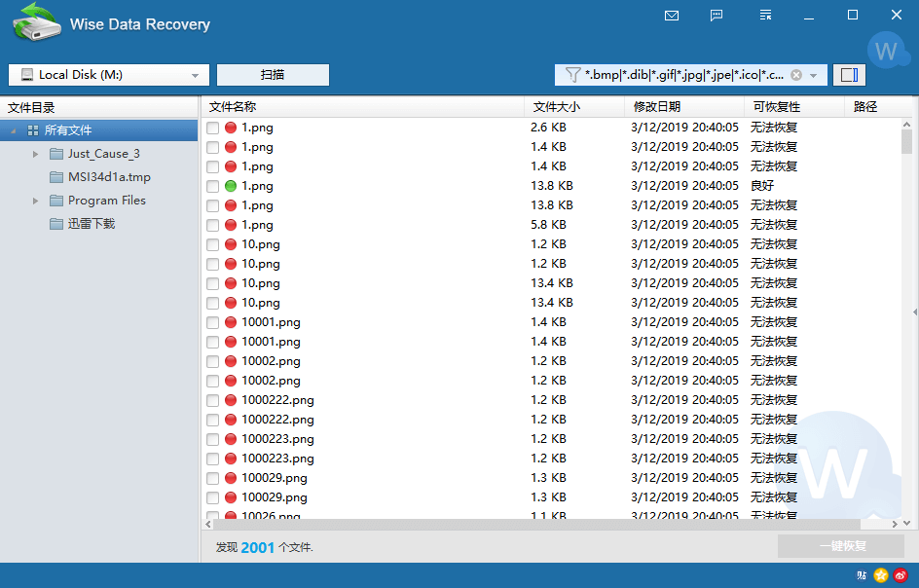Toggle the preview panel layout icon
Screen dimensions: 919x588
[849, 75]
